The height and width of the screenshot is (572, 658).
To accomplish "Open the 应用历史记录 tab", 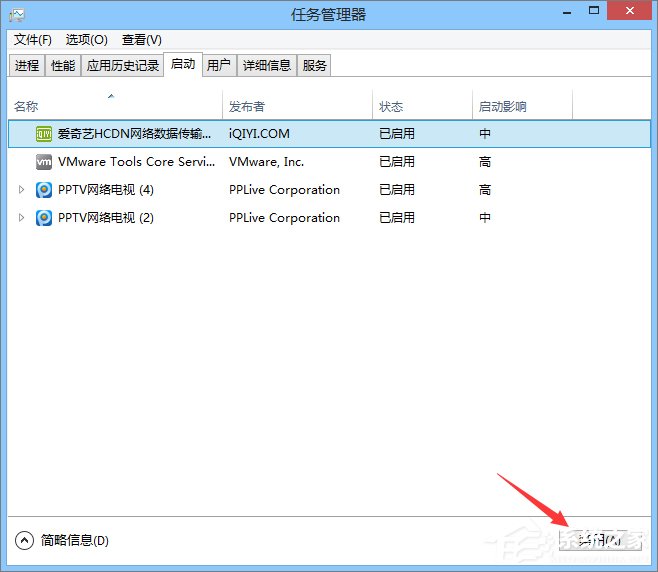I will (122, 65).
